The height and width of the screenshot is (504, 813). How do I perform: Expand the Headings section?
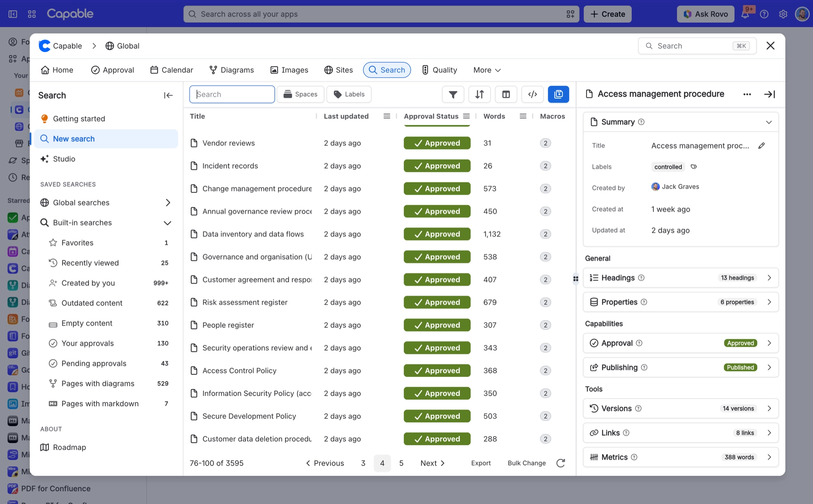681,278
